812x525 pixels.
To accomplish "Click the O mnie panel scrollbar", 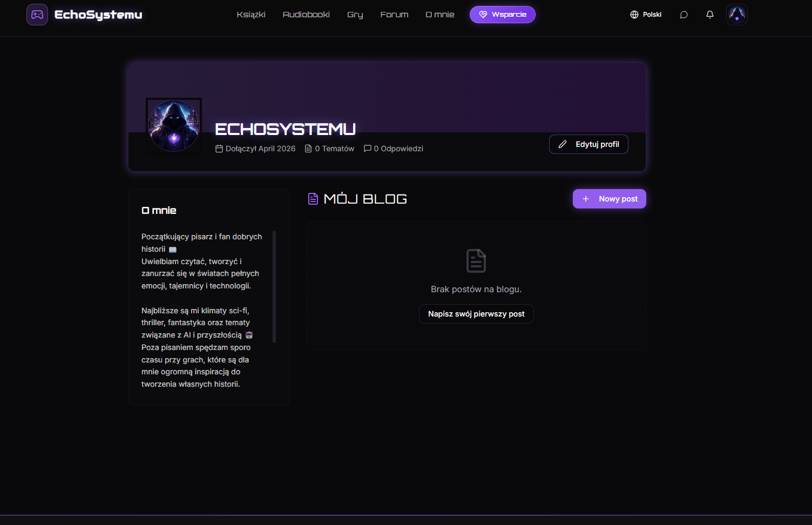I will pos(274,287).
